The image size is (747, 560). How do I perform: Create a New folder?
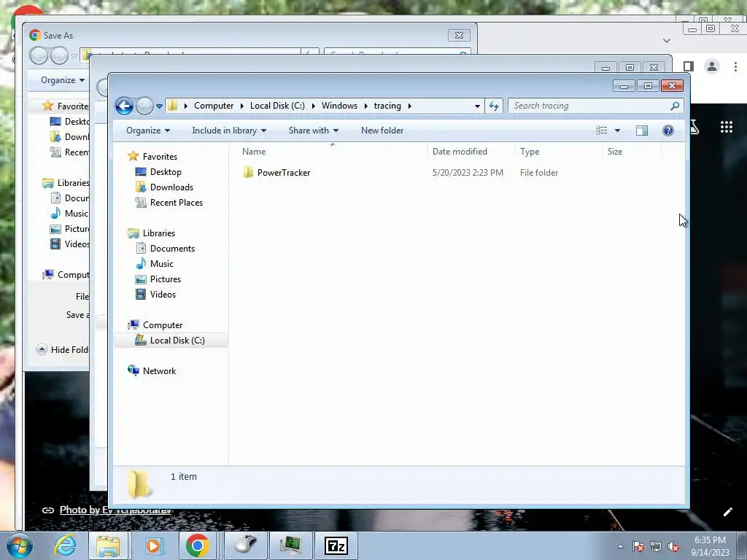pyautogui.click(x=382, y=131)
